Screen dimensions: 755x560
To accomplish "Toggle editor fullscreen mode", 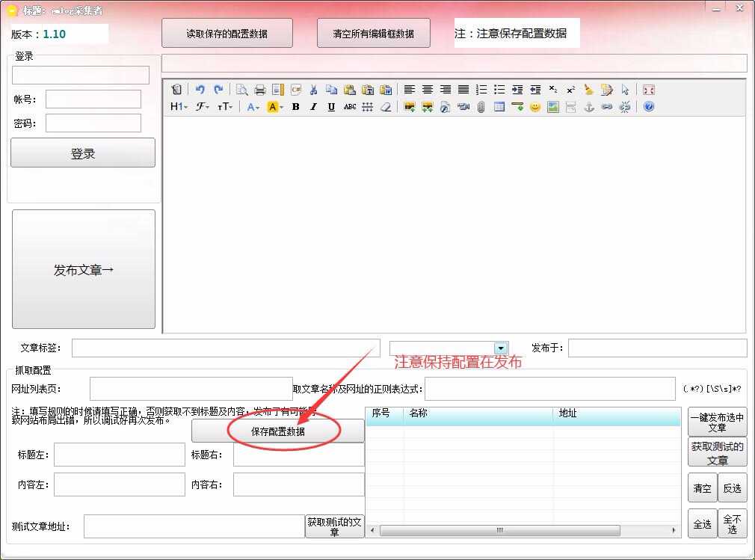I will [649, 89].
